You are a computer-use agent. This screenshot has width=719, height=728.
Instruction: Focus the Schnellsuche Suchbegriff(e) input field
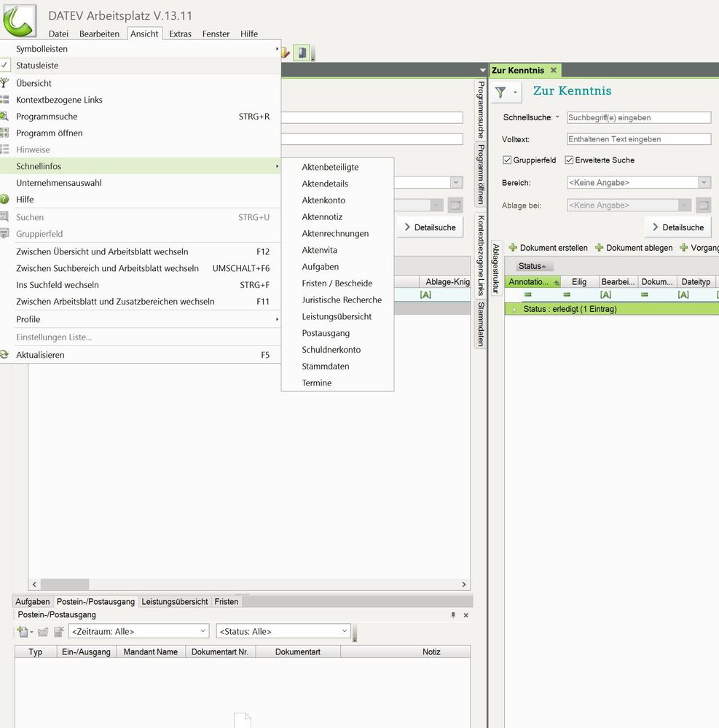(x=639, y=117)
